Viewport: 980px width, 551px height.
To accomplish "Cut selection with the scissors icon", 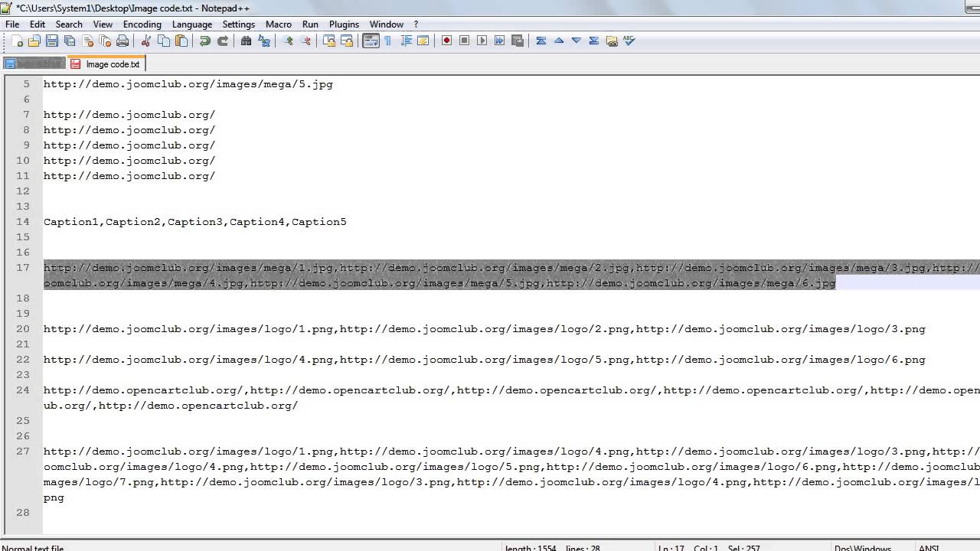I will tap(146, 41).
